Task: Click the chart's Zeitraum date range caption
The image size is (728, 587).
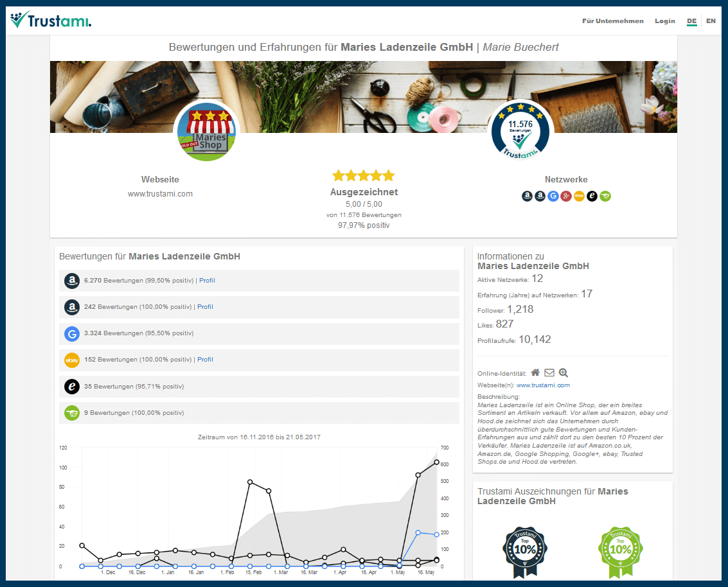Action: [x=259, y=437]
